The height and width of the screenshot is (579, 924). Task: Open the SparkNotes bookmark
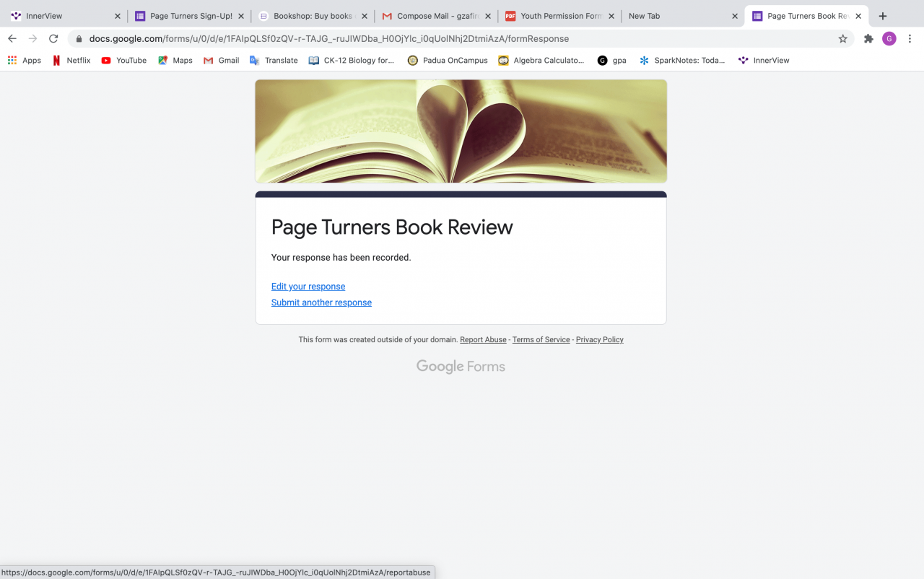tap(682, 61)
